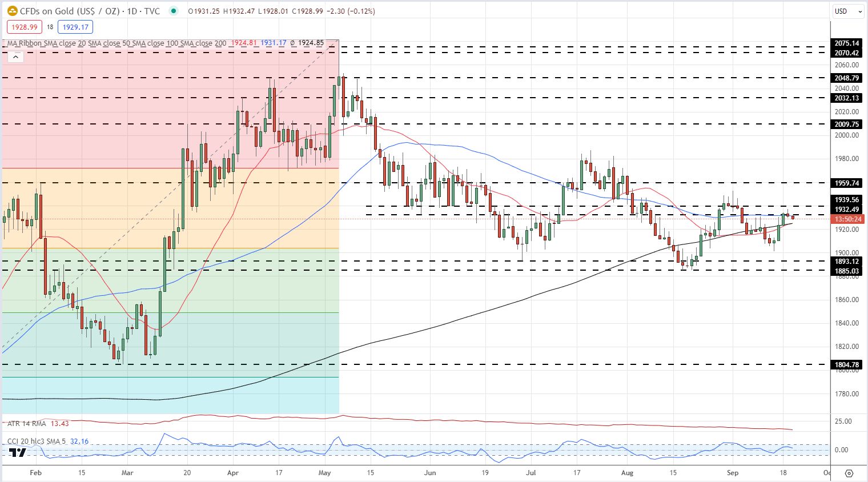Image resolution: width=868 pixels, height=482 pixels.
Task: Click the 25.00 ATR axis value
Action: pos(843,421)
